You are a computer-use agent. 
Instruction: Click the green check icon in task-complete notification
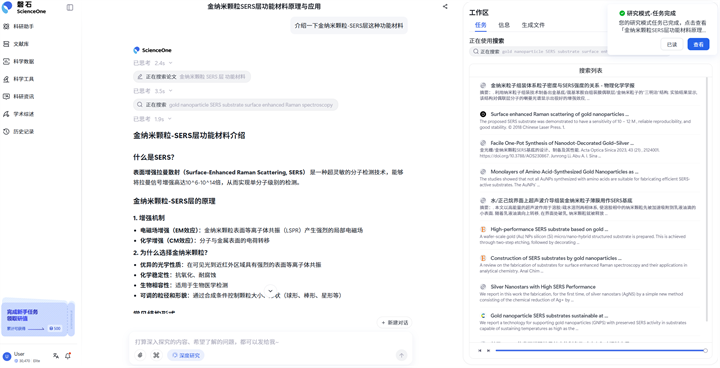pyautogui.click(x=622, y=13)
